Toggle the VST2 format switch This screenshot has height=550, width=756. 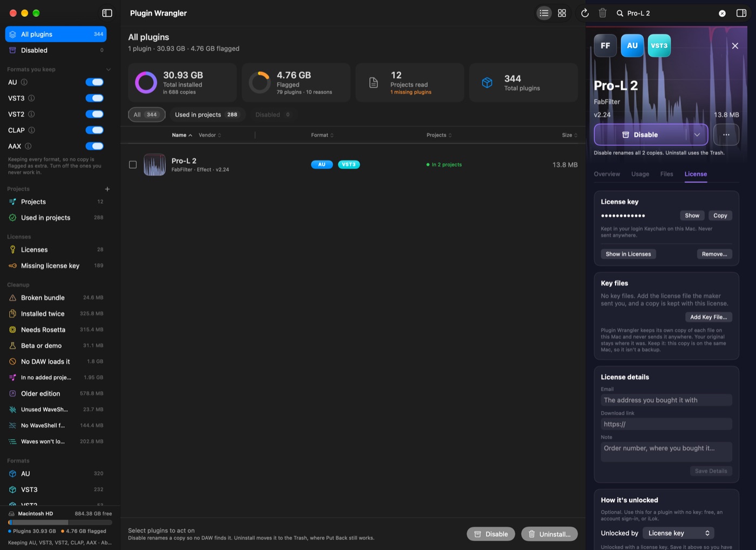(94, 114)
